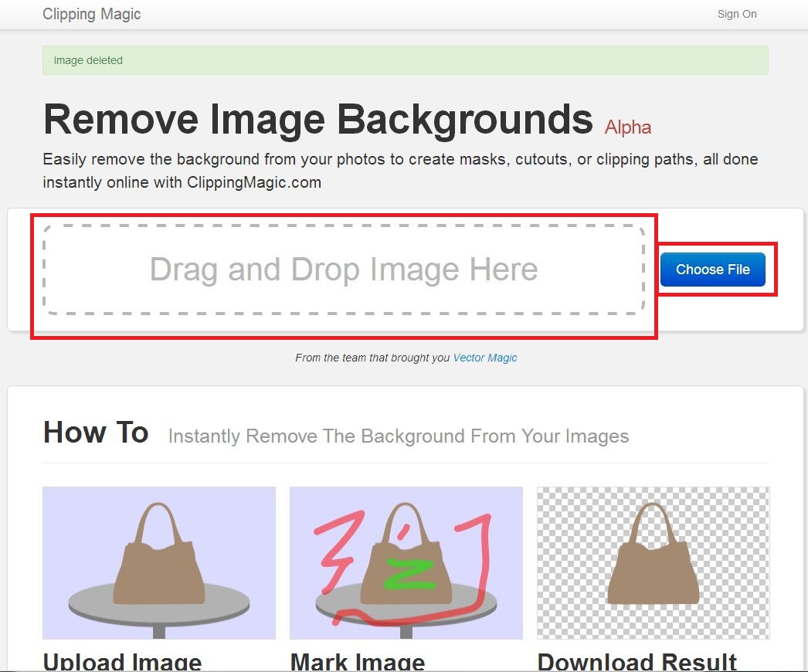Click the Clipping Magic brand link
This screenshot has height=672, width=808.
[91, 14]
